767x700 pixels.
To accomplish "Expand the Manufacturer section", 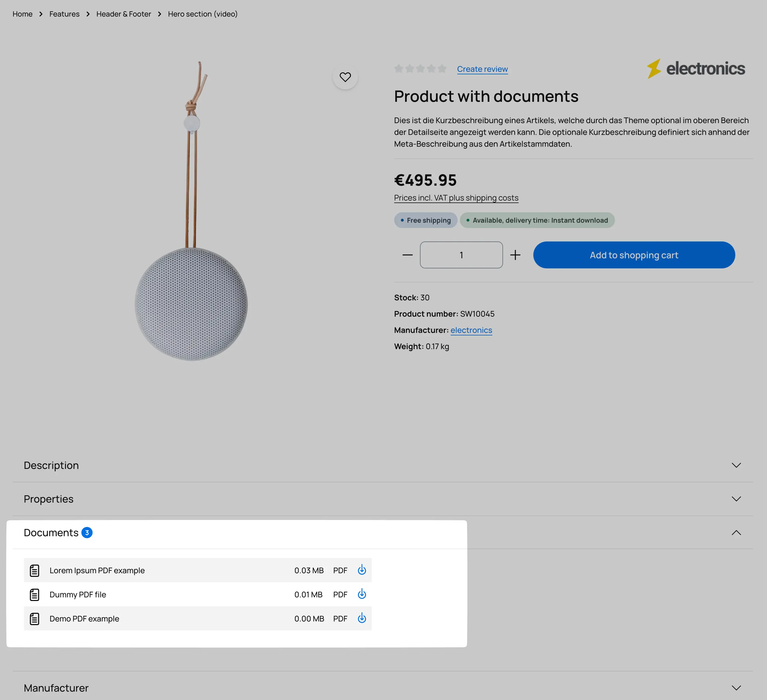I will pos(383,688).
